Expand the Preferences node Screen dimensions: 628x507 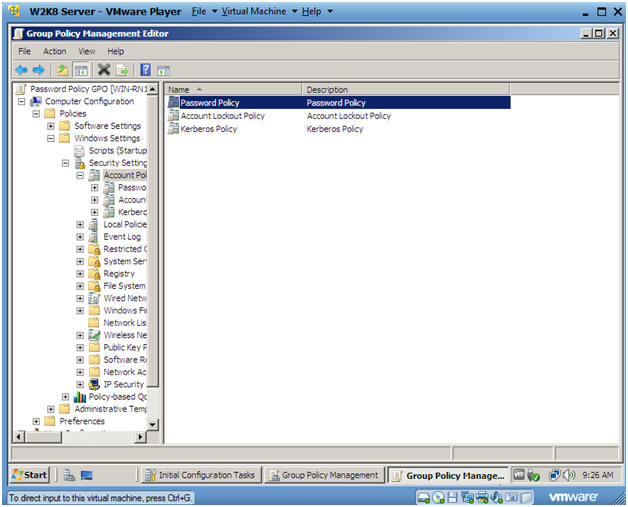36,421
